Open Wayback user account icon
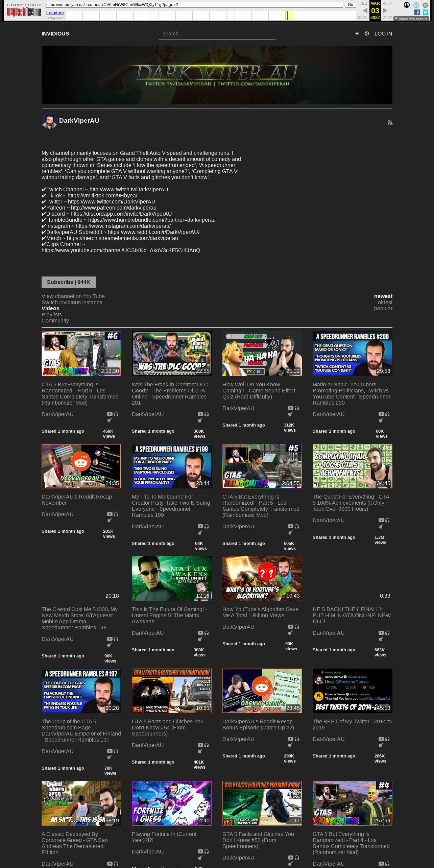Screen dimensions: 434x868 pos(407,5)
